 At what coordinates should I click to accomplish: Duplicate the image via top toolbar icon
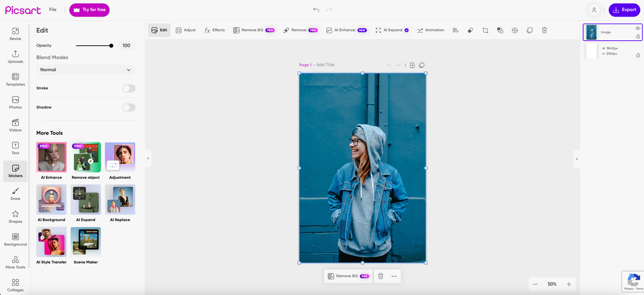point(529,30)
